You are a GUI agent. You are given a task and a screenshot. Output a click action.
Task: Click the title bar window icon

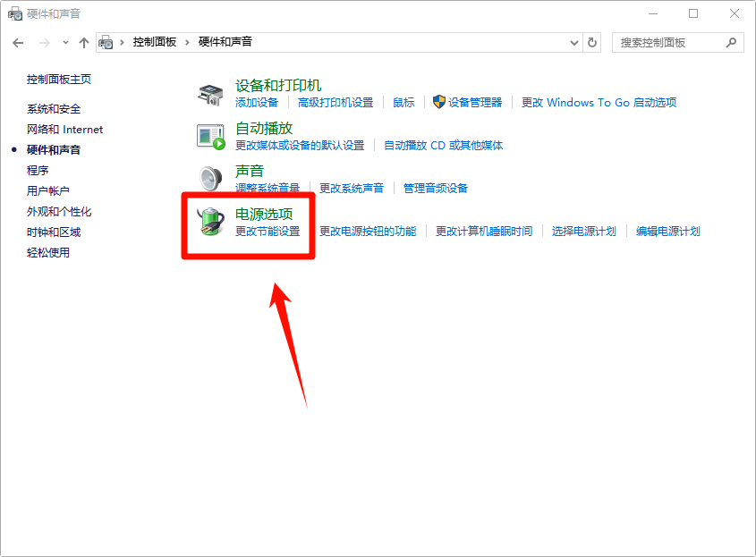coord(15,13)
